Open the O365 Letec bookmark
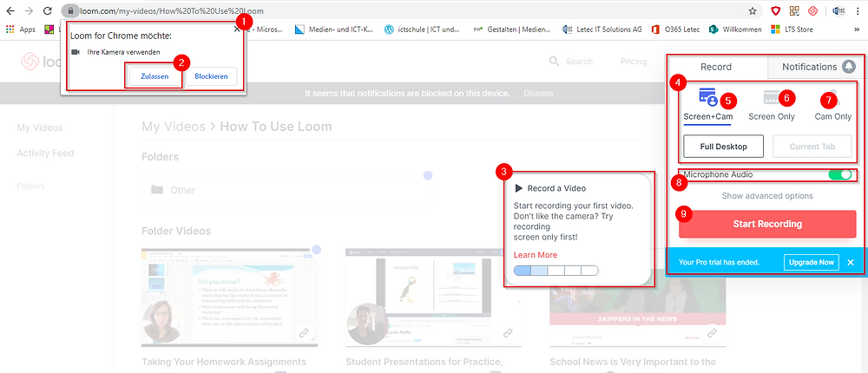Image resolution: width=868 pixels, height=373 pixels. pyautogui.click(x=675, y=29)
